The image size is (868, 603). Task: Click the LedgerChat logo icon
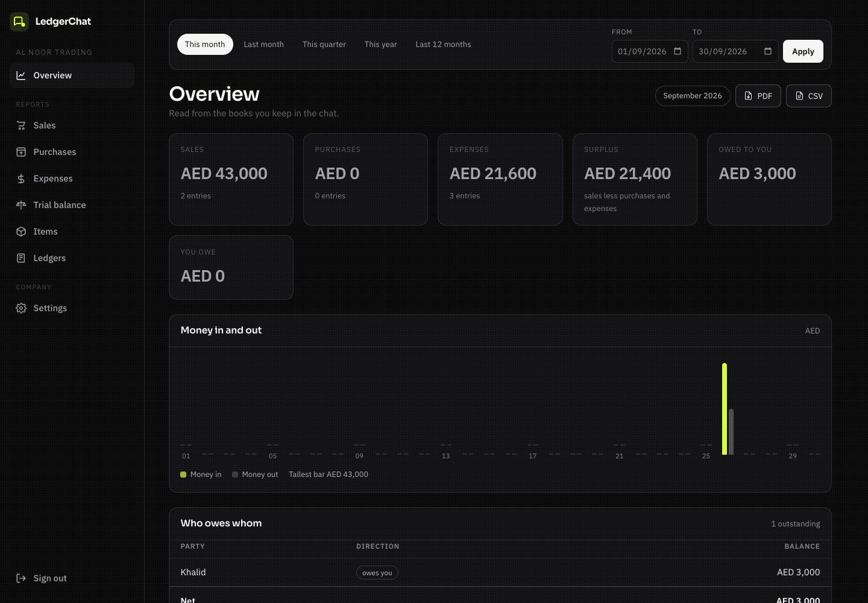(x=19, y=22)
